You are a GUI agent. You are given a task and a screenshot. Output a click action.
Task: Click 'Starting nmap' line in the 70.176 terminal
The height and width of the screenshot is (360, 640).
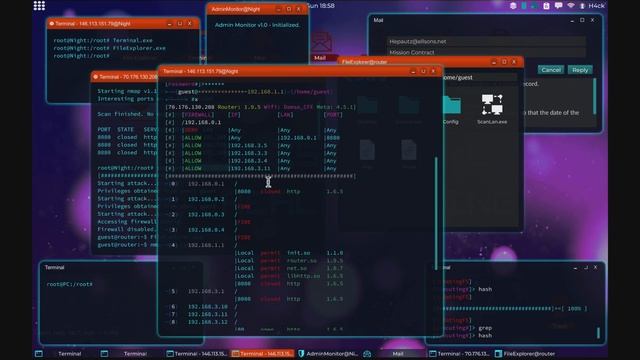point(127,91)
